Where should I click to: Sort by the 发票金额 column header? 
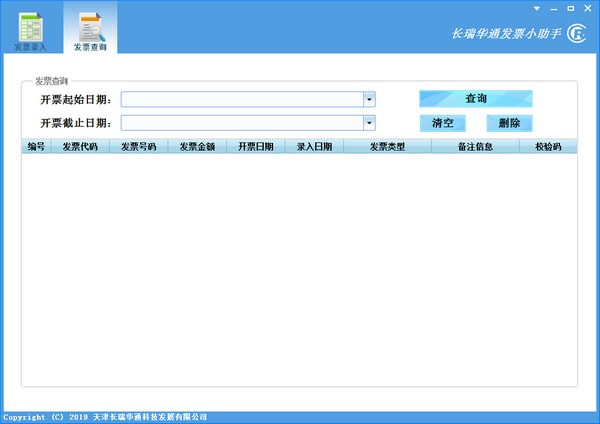pyautogui.click(x=197, y=147)
